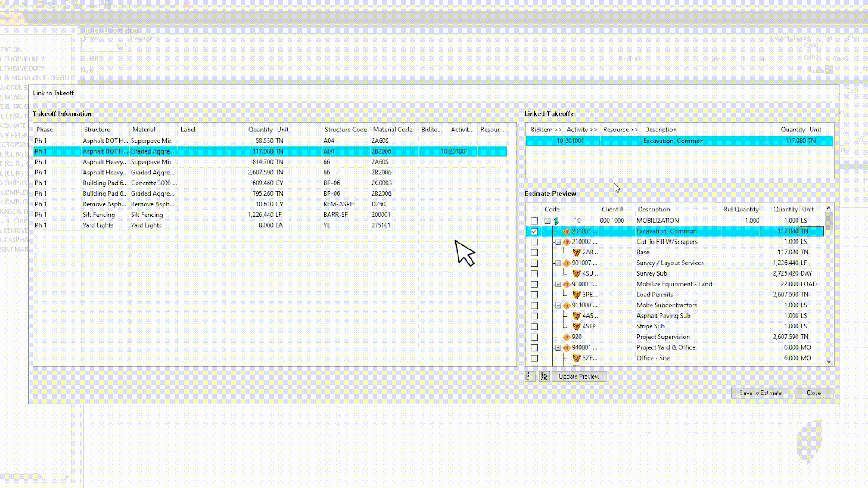Image resolution: width=868 pixels, height=488 pixels.
Task: Click the survey layout services resource icon
Action: [x=566, y=262]
